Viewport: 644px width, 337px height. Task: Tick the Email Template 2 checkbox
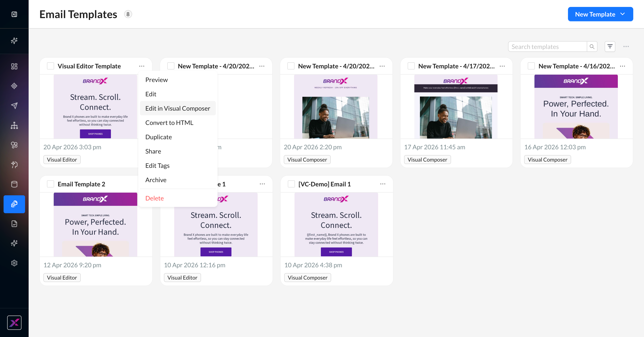coord(51,184)
